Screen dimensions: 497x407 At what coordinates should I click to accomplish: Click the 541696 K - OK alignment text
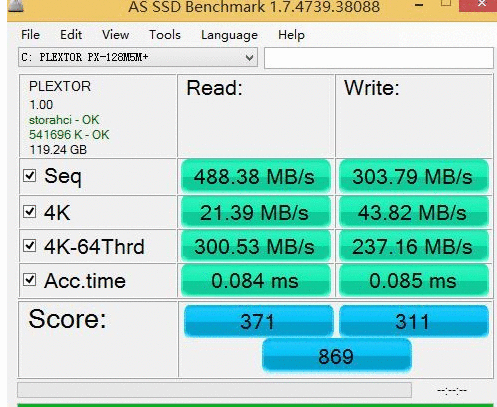[x=69, y=135]
